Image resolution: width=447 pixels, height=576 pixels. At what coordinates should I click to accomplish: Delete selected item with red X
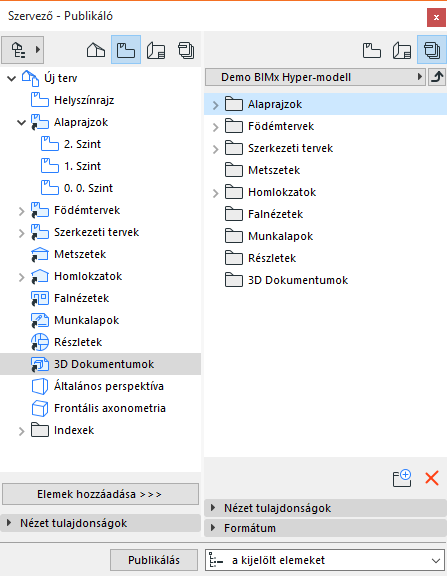point(432,478)
